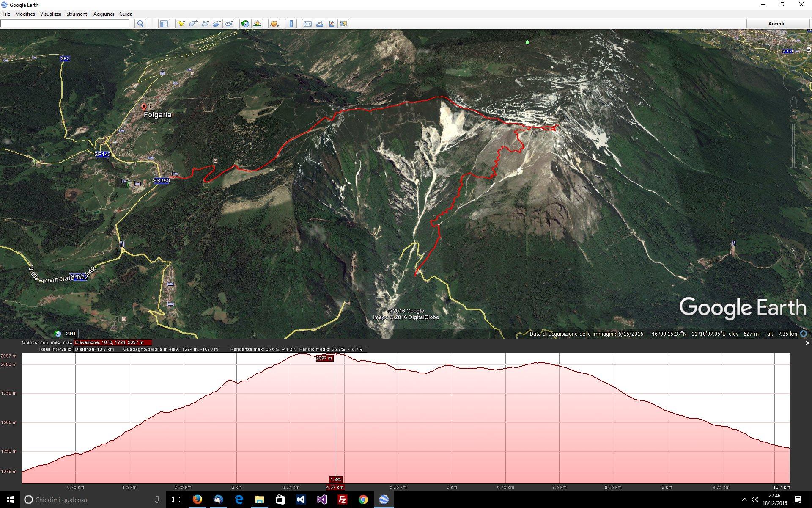Click the Look compass ring control
The image size is (812, 508).
793,52
